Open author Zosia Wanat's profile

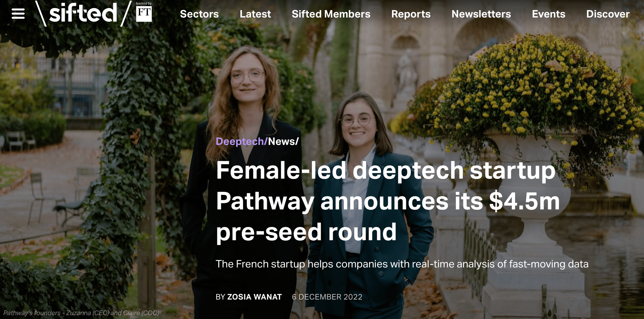pyautogui.click(x=254, y=297)
